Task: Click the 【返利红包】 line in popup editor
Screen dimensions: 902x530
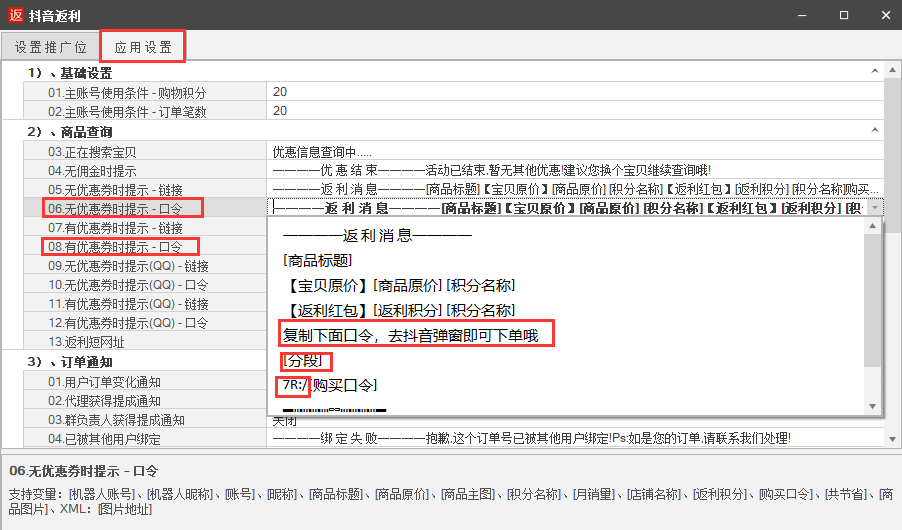Action: (x=399, y=311)
